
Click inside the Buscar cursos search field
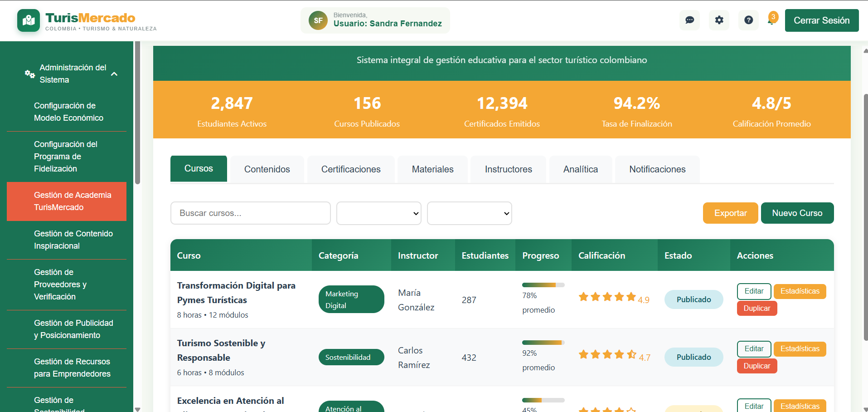coord(250,213)
